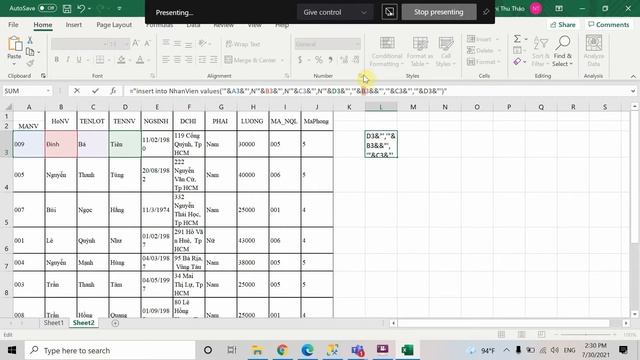Click Merge & Center button

pos(251,60)
